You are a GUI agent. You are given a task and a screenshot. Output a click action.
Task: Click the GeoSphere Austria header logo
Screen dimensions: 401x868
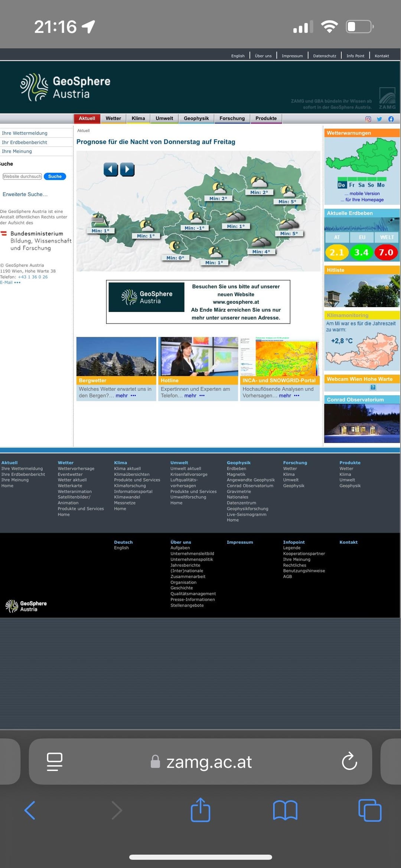click(65, 87)
